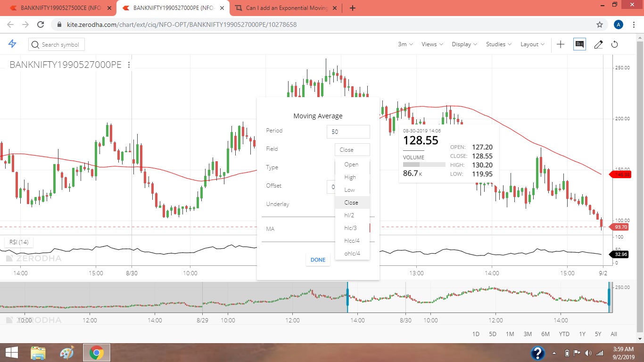Click the DONE button
The width and height of the screenshot is (644, 362).
pos(318,260)
